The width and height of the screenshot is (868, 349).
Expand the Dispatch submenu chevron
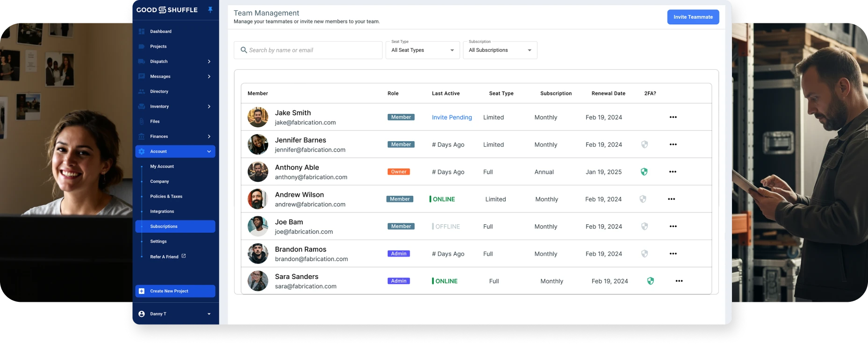(209, 62)
